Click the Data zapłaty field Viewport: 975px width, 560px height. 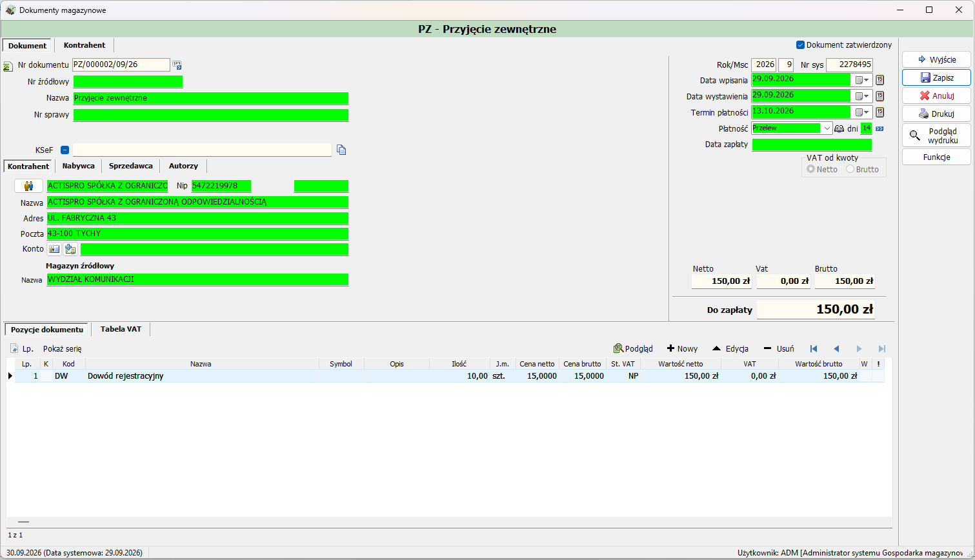tap(812, 145)
